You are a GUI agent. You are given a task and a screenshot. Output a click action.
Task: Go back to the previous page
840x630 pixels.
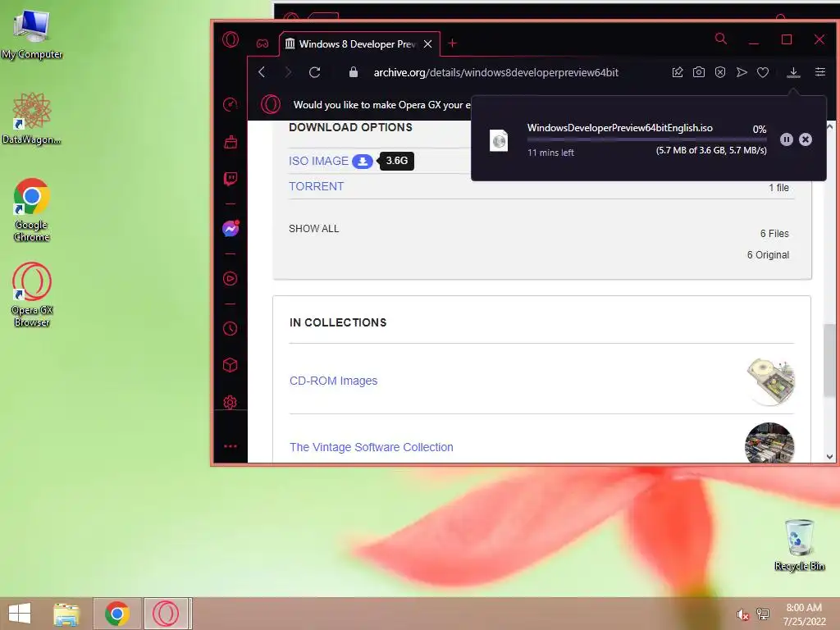(262, 72)
